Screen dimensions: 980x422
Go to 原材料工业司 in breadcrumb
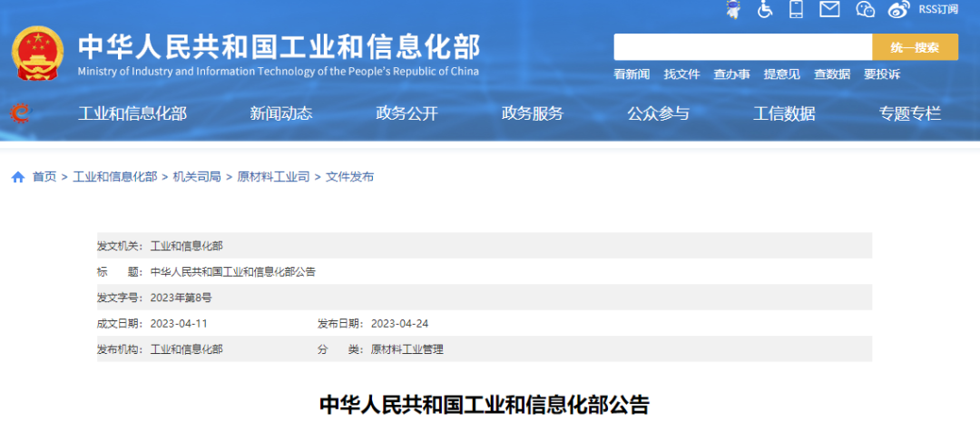coord(273,177)
